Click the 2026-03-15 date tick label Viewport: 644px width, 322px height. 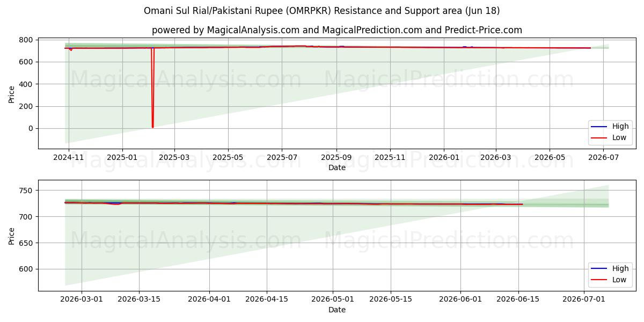pos(139,299)
